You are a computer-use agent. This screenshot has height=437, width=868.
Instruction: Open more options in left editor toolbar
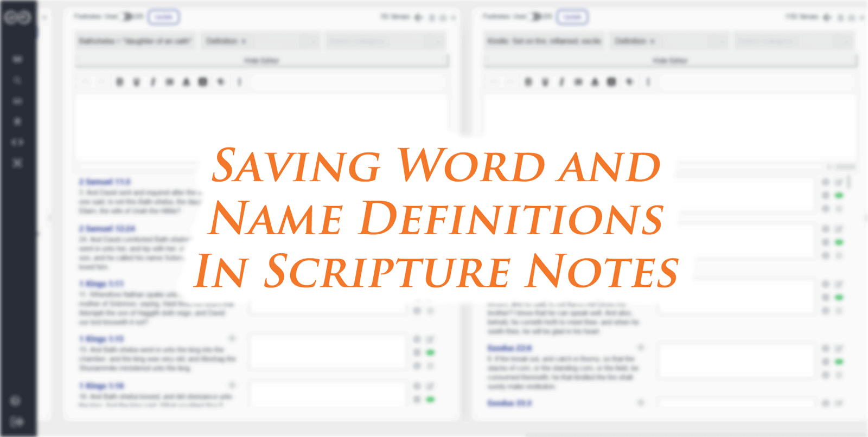click(x=239, y=82)
